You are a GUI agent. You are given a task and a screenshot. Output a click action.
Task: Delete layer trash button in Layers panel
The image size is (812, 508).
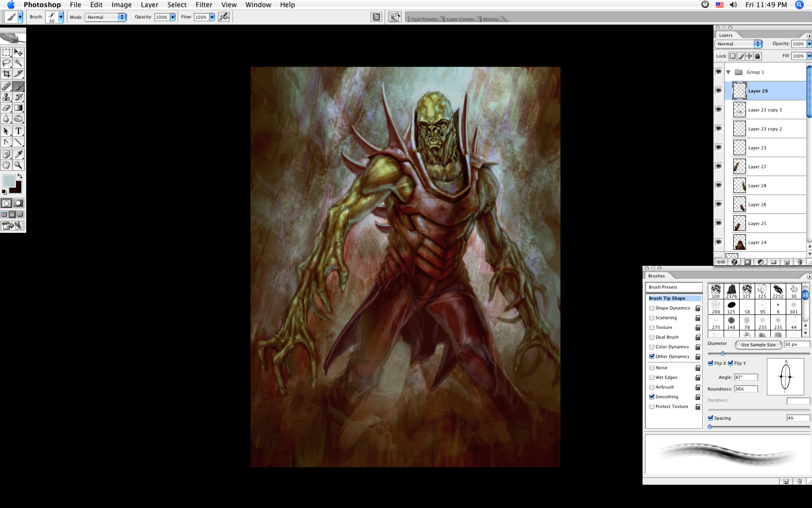[x=800, y=262]
